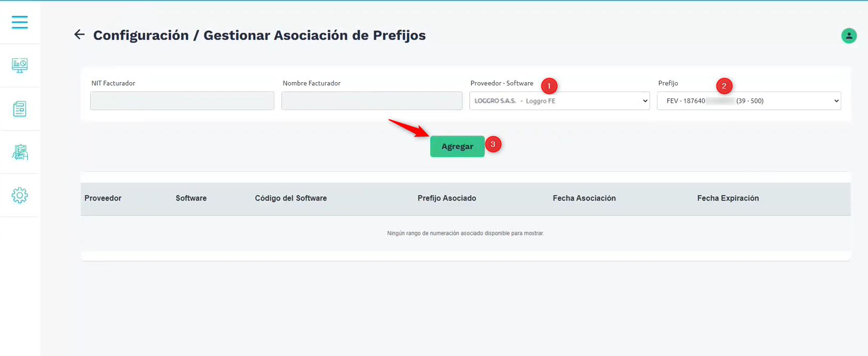Sort by the Proveedor column header
Screen dimensions: 868x356
[103, 198]
